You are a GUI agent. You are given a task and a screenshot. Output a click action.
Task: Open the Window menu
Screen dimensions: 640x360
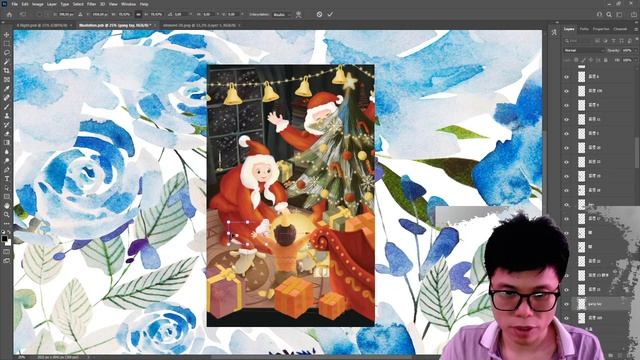coord(128,4)
